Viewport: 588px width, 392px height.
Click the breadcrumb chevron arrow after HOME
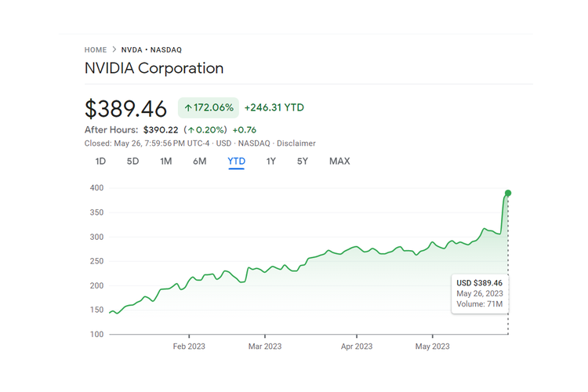(x=114, y=49)
